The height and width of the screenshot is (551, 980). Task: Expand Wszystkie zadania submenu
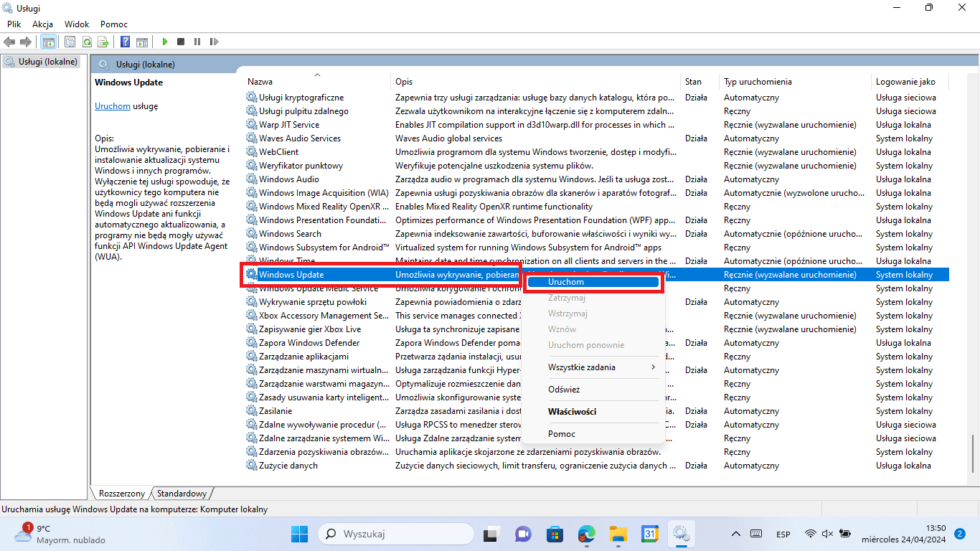pyautogui.click(x=593, y=367)
